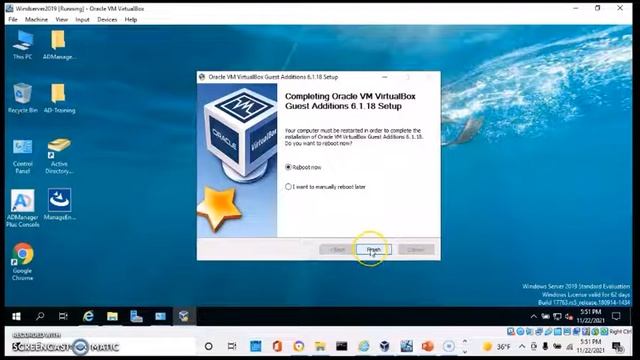This screenshot has height=360, width=640.
Task: Open the Input menu
Action: 82,20
